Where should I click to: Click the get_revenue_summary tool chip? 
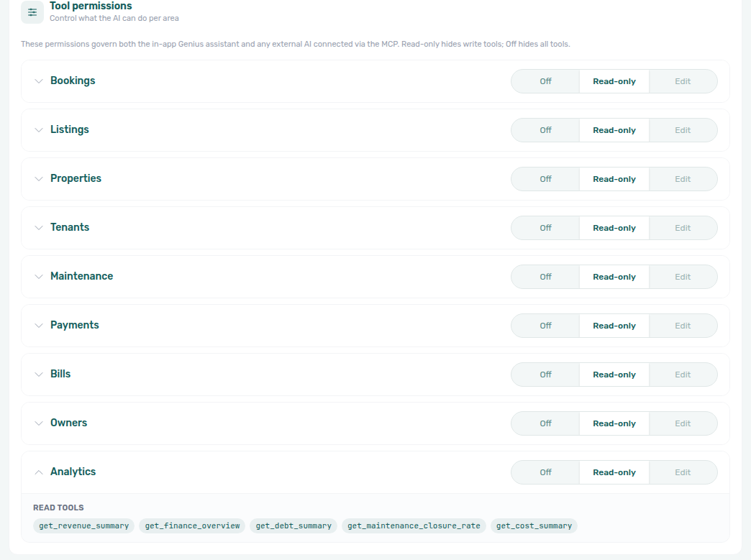(x=84, y=525)
